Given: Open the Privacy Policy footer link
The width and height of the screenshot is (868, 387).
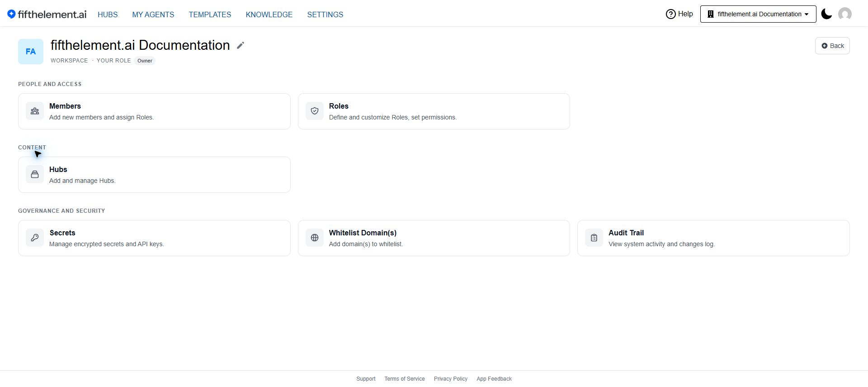Looking at the screenshot, I should (451, 379).
